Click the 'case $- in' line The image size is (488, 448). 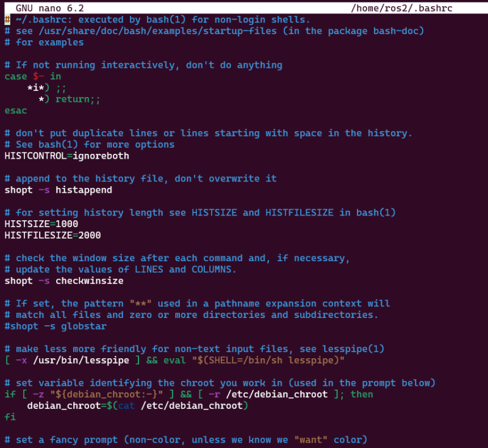click(33, 76)
